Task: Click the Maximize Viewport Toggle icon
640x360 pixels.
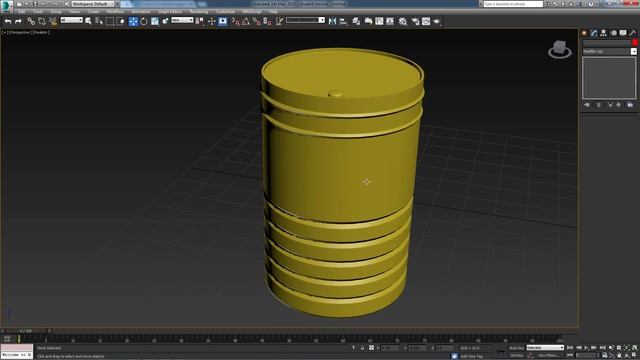Action: tap(634, 356)
